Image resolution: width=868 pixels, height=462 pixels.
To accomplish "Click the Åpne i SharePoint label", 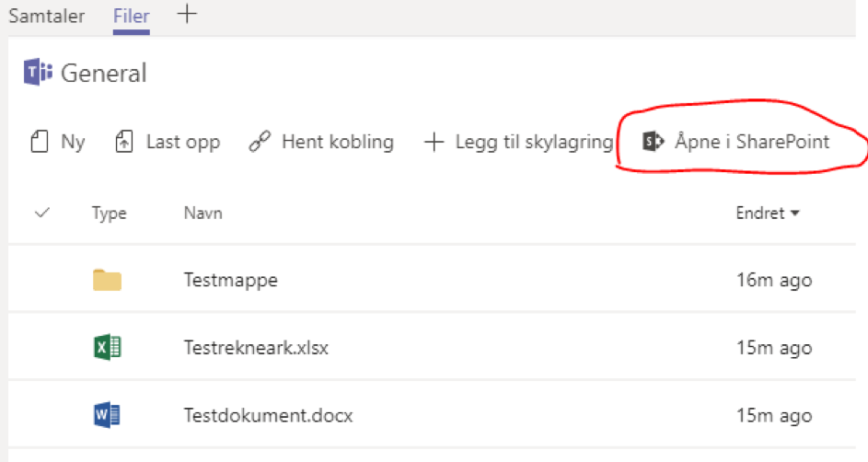I will point(752,143).
